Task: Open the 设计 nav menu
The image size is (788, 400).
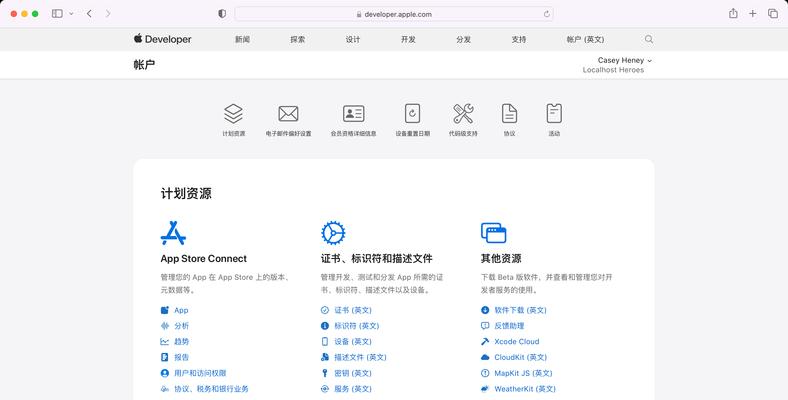Action: point(353,39)
